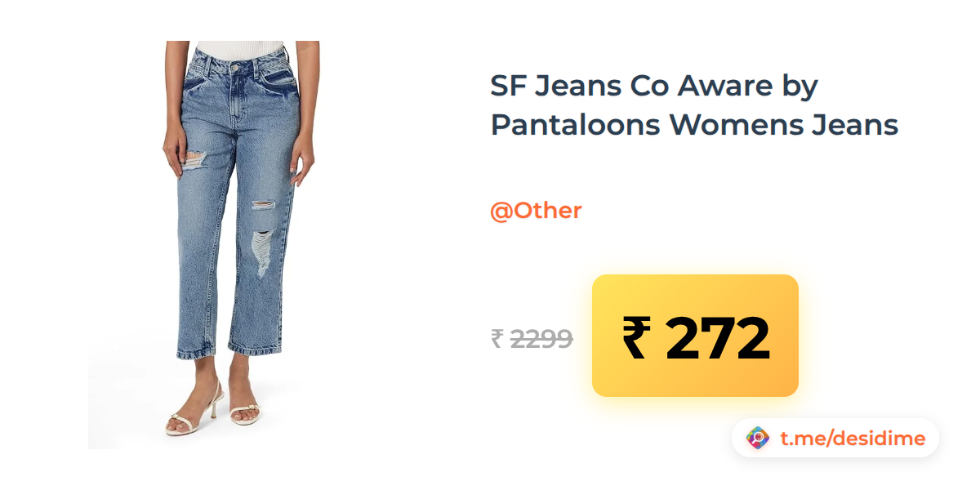Click the product title line "SF Jeans Co Aware by"
The width and height of the screenshot is (980, 490).
[x=654, y=86]
